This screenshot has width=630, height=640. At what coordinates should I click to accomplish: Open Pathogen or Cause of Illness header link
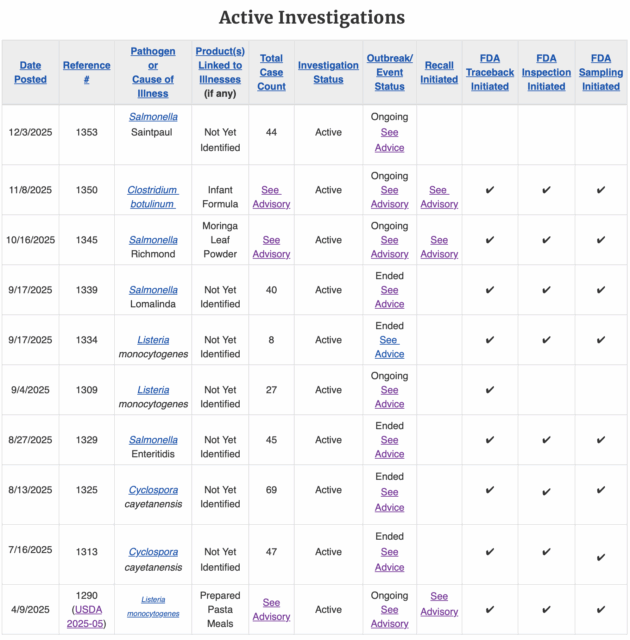click(153, 72)
